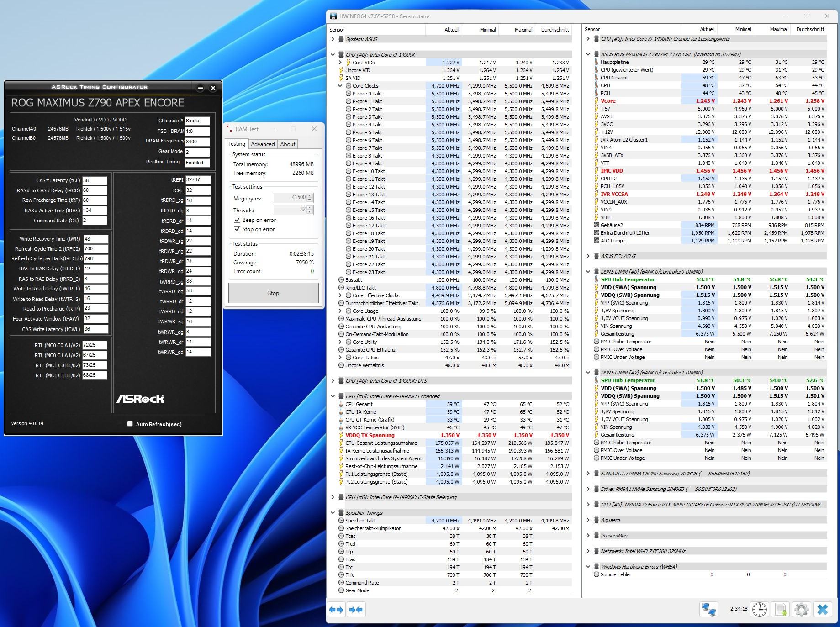840x627 pixels.
Task: Click the collapse columns arrows icon in HWiNFO
Action: (355, 610)
